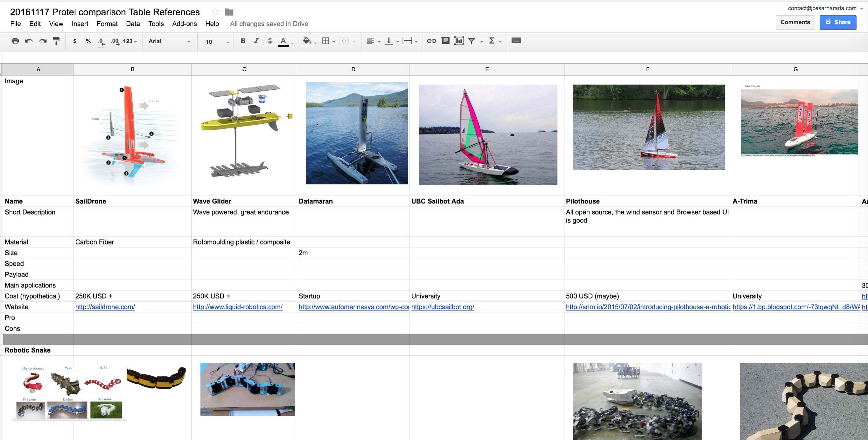Toggle italic formatting
This screenshot has height=440, width=868.
[256, 41]
